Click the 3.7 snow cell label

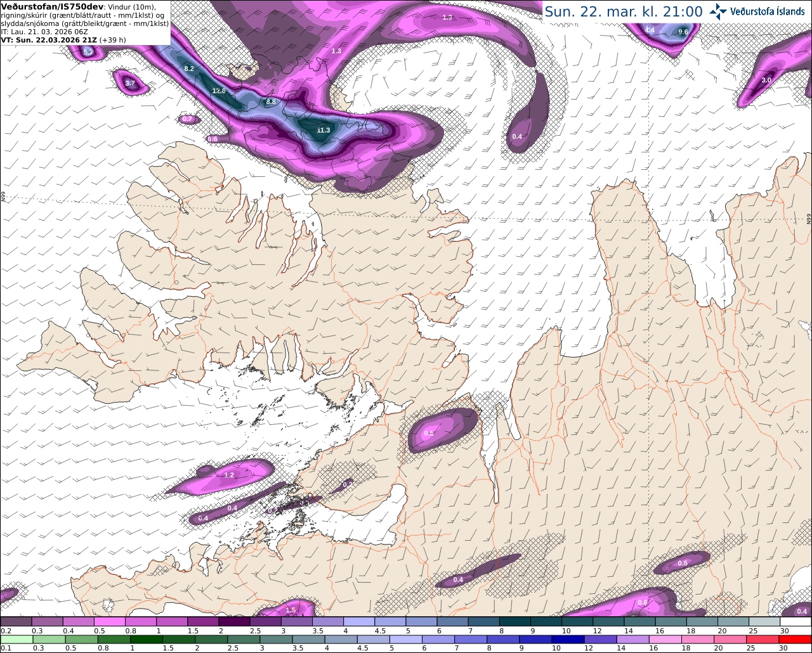(x=130, y=83)
